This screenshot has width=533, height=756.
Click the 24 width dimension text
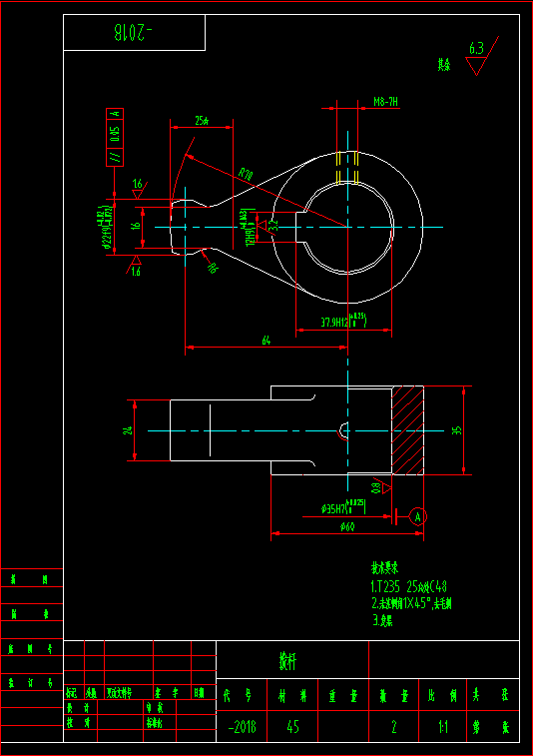click(128, 430)
